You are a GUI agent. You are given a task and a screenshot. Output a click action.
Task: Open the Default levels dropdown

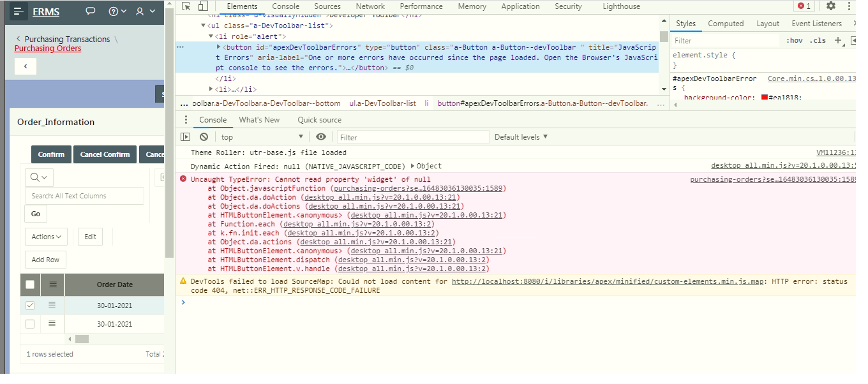tap(521, 137)
